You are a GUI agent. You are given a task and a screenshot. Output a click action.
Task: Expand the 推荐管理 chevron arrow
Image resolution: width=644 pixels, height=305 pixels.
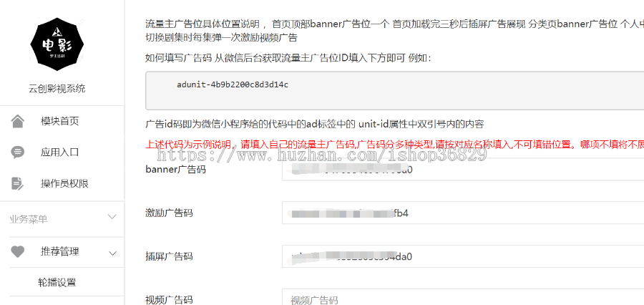click(x=113, y=253)
